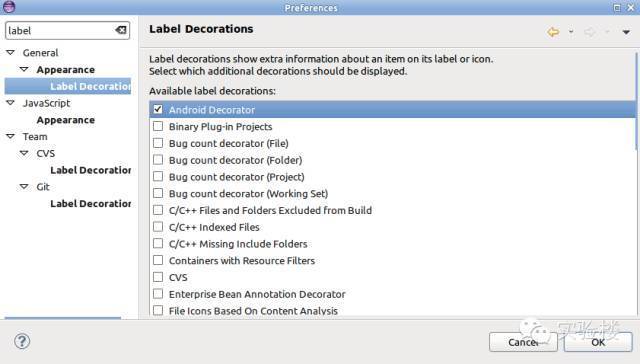
Task: Select Appearance under JavaScript
Action: (66, 120)
